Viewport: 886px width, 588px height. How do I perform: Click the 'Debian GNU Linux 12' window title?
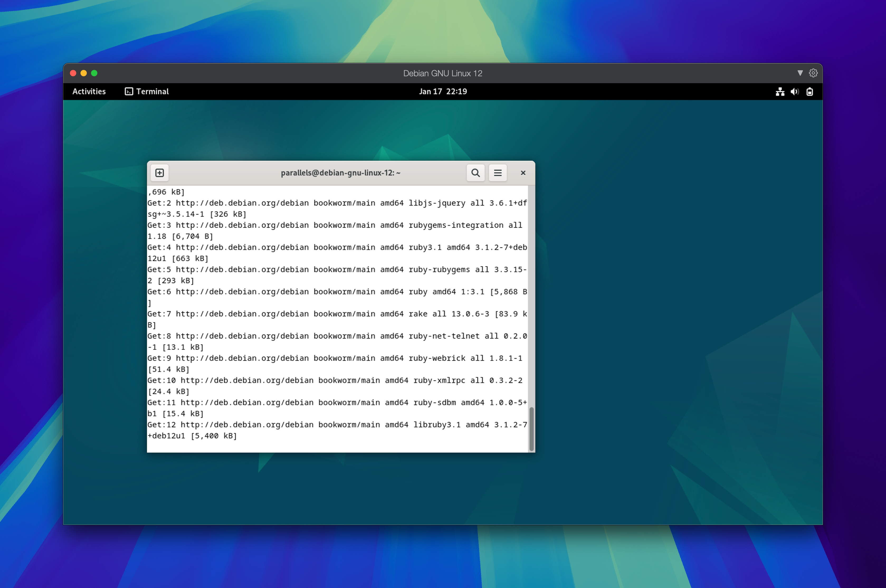click(x=443, y=73)
